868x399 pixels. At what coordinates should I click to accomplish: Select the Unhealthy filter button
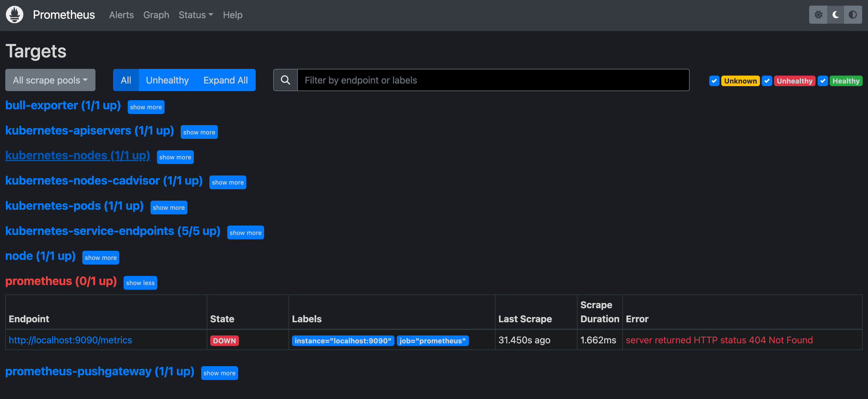[x=167, y=80]
